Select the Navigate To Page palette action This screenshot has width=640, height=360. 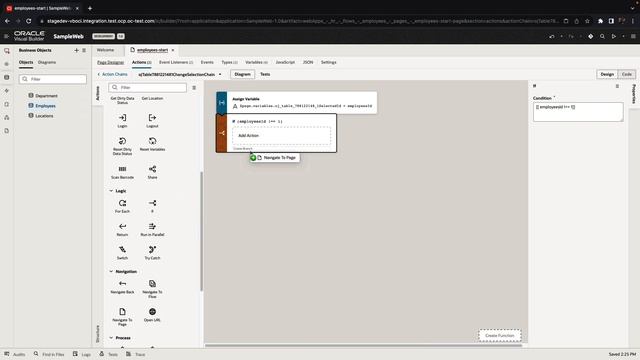click(122, 317)
